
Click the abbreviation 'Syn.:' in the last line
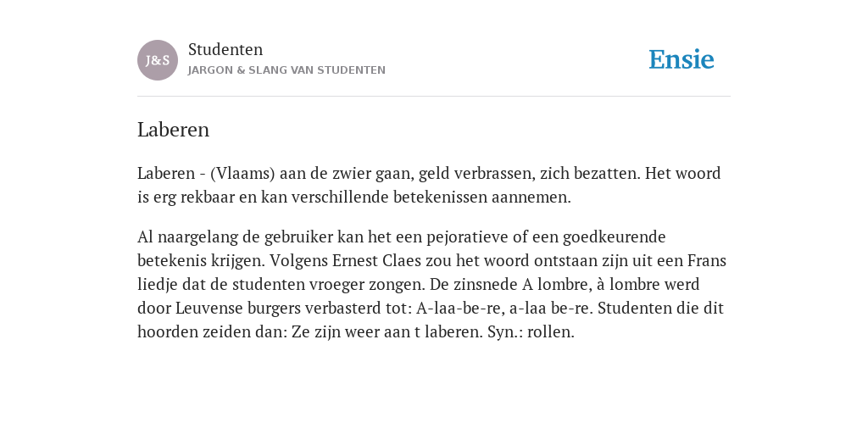pyautogui.click(x=505, y=332)
